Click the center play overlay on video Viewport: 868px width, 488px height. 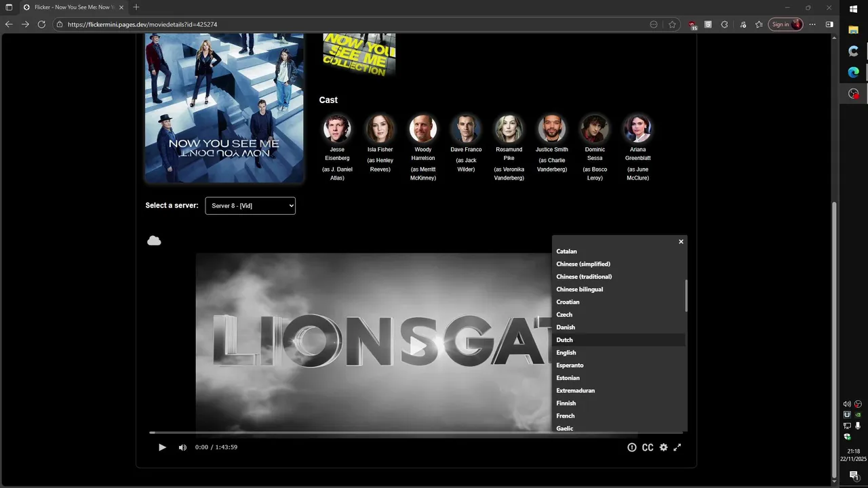[418, 346]
